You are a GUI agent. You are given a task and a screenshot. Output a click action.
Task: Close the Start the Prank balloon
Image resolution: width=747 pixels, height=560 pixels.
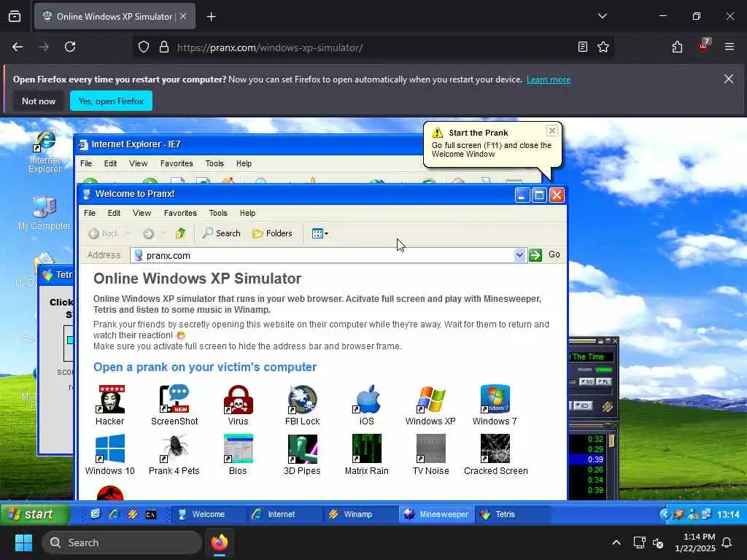[551, 131]
